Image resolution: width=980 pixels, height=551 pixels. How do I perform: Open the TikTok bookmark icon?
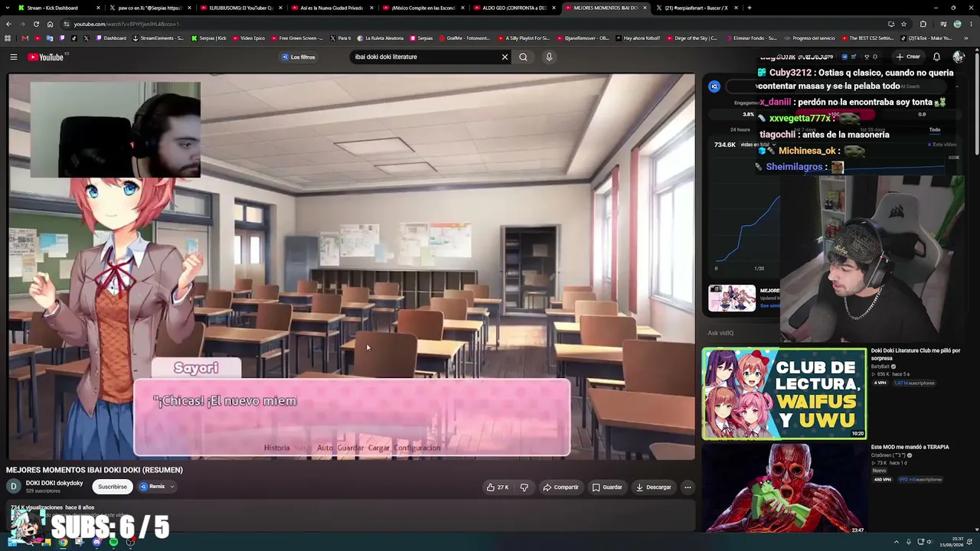pyautogui.click(x=74, y=38)
